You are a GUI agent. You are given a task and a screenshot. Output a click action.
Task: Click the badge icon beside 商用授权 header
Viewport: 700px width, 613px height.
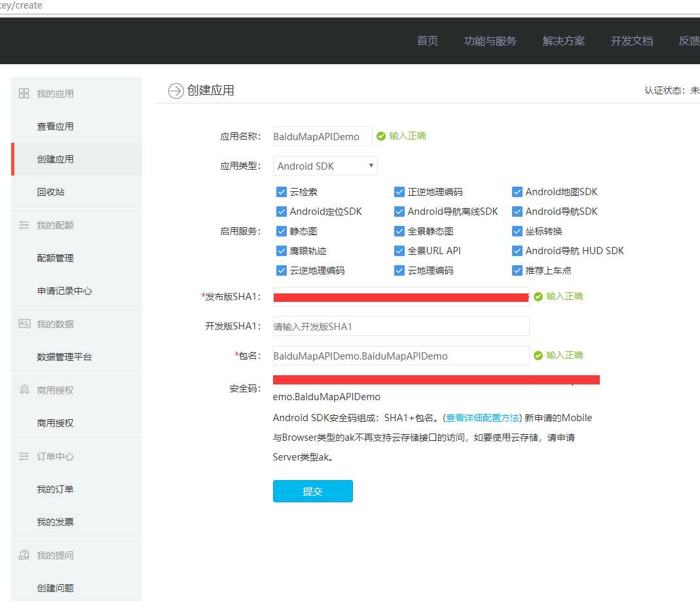pos(24,390)
